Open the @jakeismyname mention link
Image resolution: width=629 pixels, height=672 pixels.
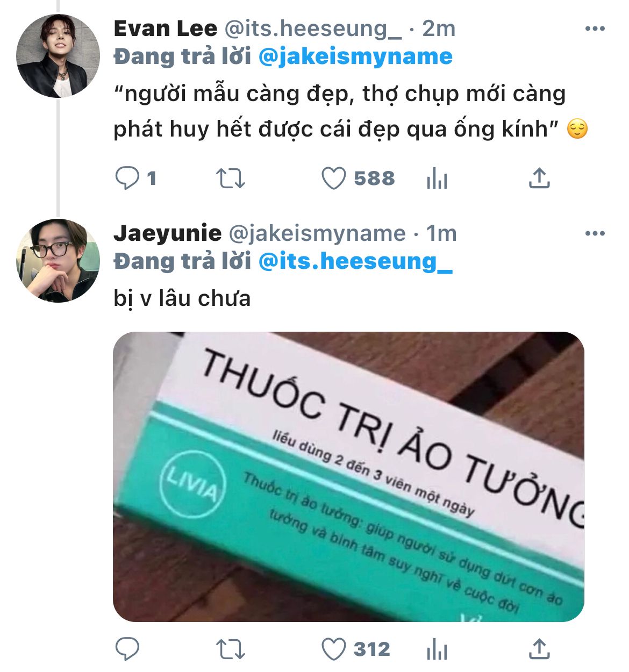355,57
